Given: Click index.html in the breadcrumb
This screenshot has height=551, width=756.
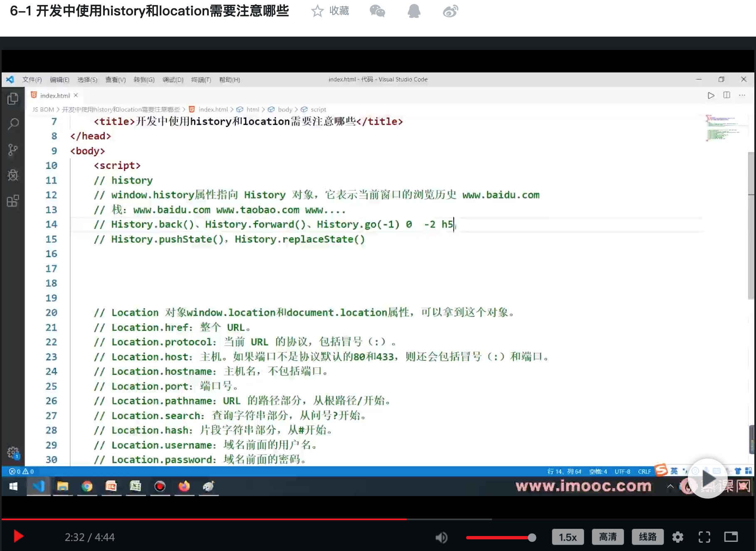Looking at the screenshot, I should coord(213,109).
